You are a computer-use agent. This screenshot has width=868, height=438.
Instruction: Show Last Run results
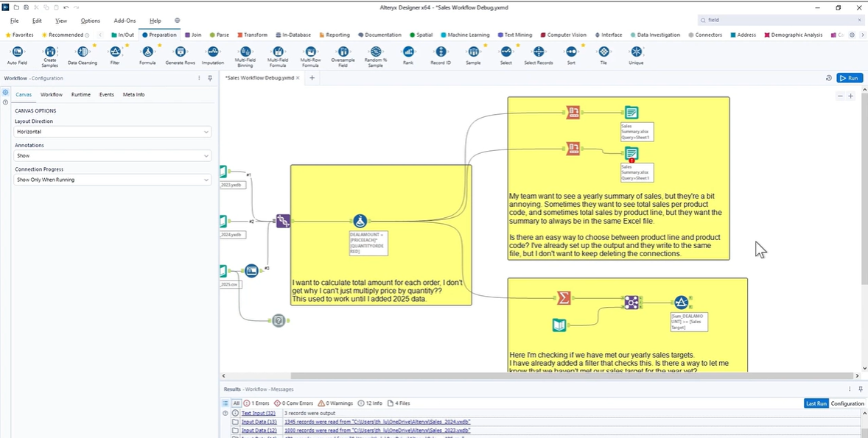tap(816, 403)
